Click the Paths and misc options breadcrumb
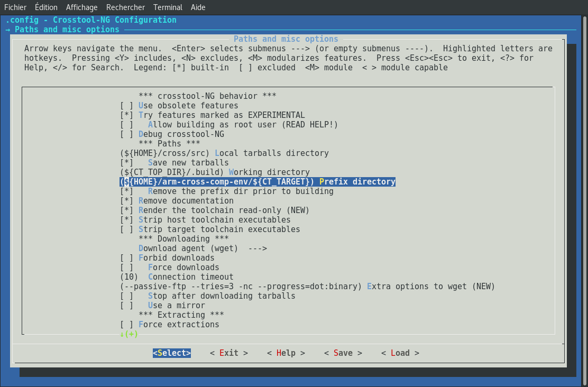Image resolution: width=588 pixels, height=387 pixels. point(67,30)
